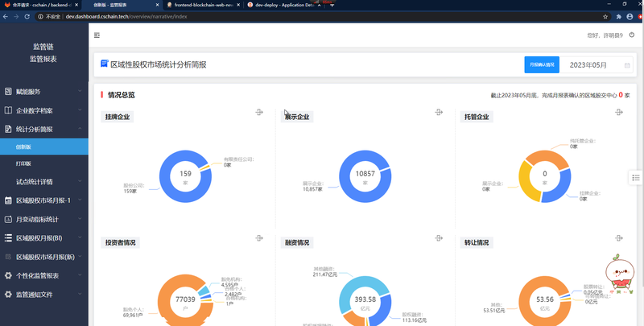This screenshot has height=326, width=644.
Task: Collapse the 统计分析简报 sidebar menu
Action: pyautogui.click(x=44, y=130)
